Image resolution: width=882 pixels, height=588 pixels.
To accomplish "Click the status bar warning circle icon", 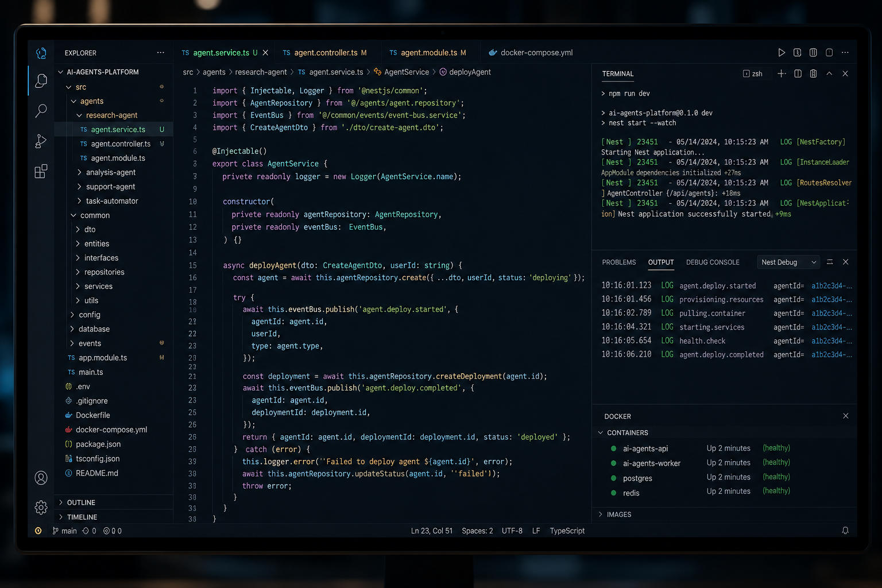I will pyautogui.click(x=38, y=531).
